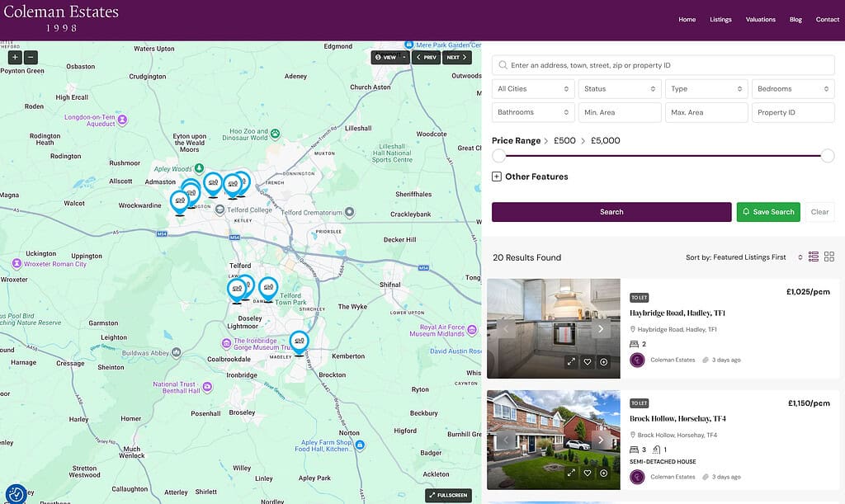Preview the Haybridge Road listing fullscreen
The width and height of the screenshot is (845, 504).
[x=571, y=362]
